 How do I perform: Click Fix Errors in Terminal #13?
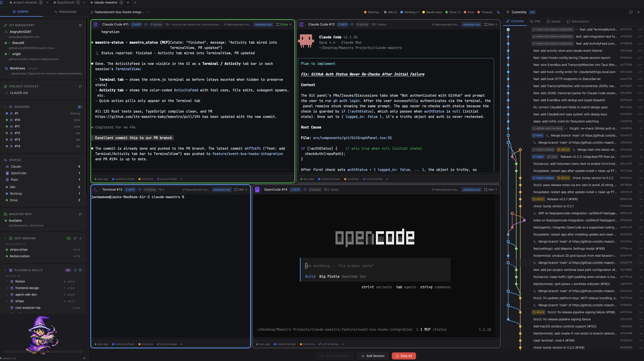(145, 344)
